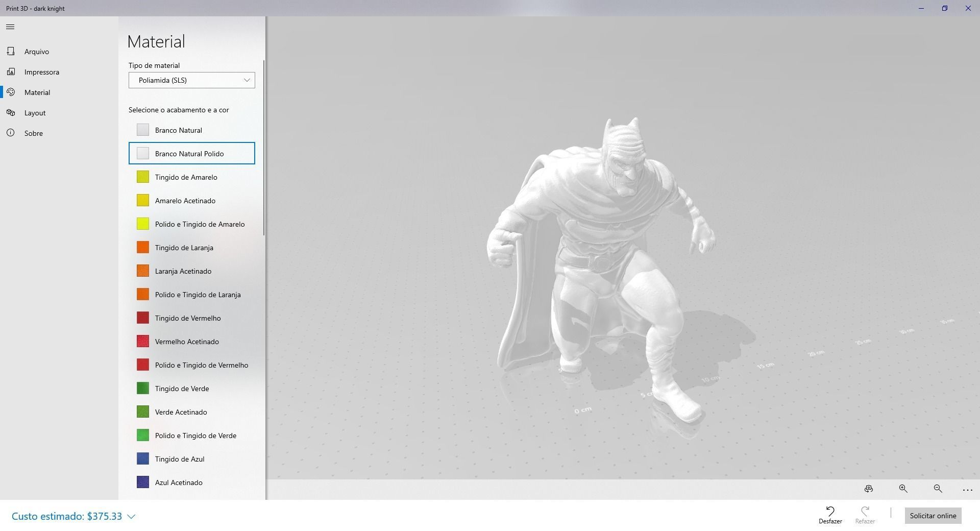Click the Material palette icon
This screenshot has width=980, height=531.
(x=11, y=92)
